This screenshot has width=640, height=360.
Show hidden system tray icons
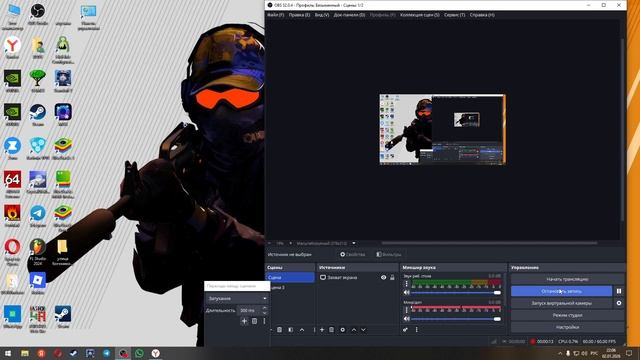click(560, 353)
